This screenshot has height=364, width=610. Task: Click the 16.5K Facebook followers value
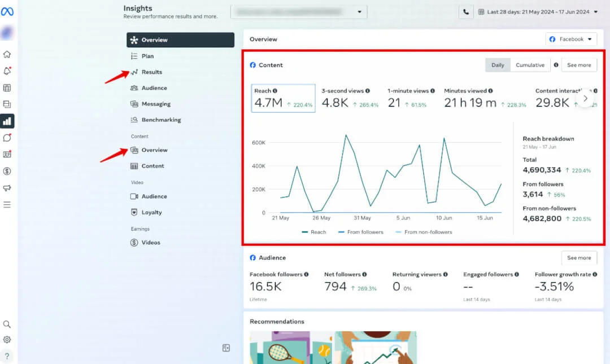pos(265,287)
